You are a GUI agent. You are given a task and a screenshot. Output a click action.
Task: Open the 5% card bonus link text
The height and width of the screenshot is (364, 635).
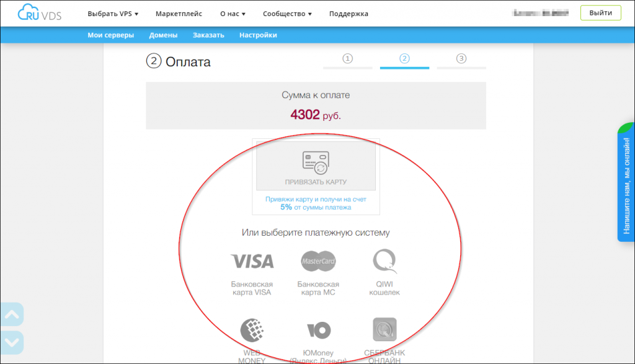(x=316, y=203)
